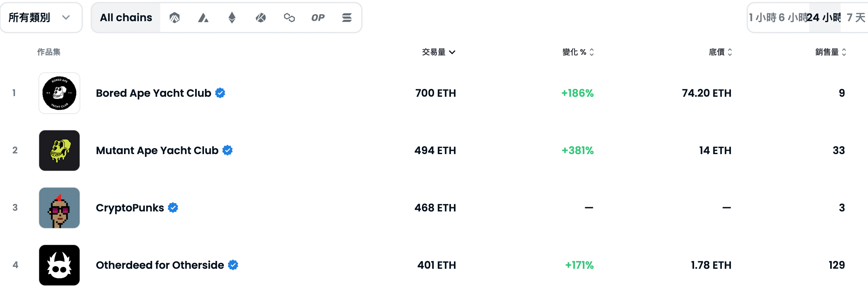Filter by Klaytn chain icon
The height and width of the screenshot is (288, 868).
[260, 18]
